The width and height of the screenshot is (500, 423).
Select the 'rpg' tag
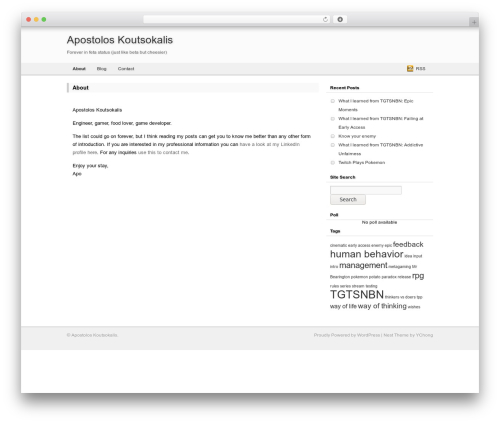click(418, 276)
